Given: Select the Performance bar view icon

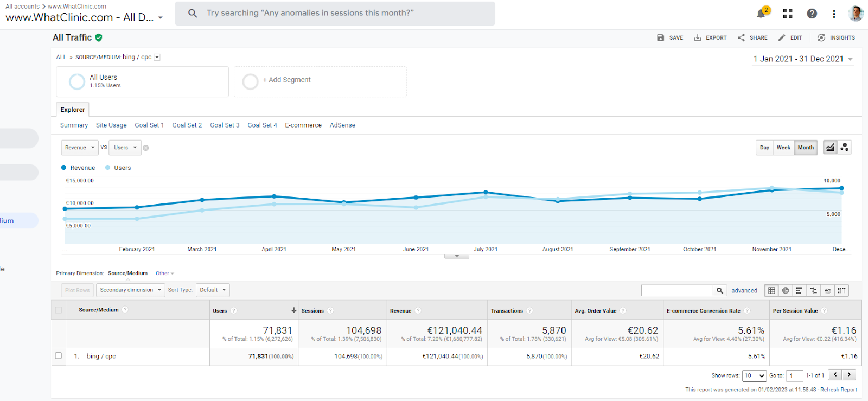Looking at the screenshot, I should [x=799, y=290].
